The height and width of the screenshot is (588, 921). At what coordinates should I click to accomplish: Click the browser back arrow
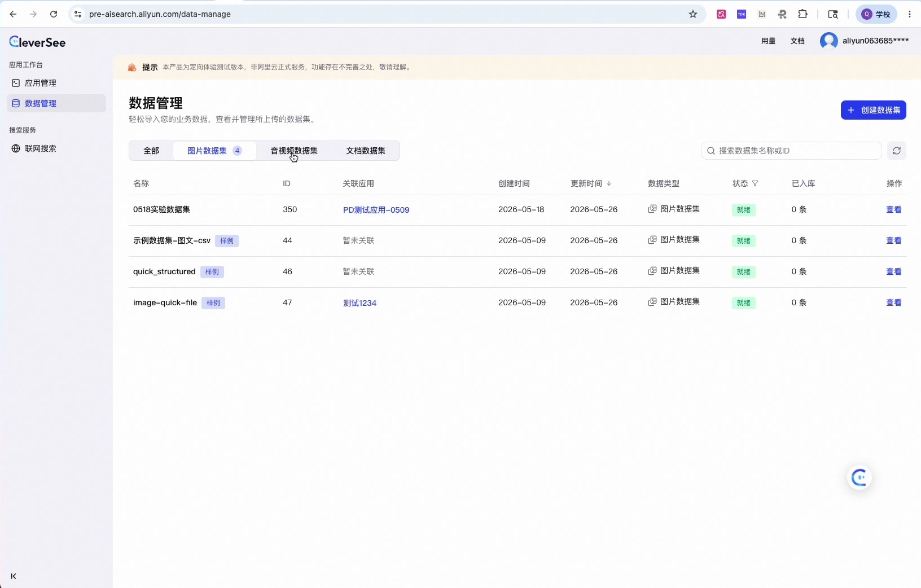pos(13,14)
